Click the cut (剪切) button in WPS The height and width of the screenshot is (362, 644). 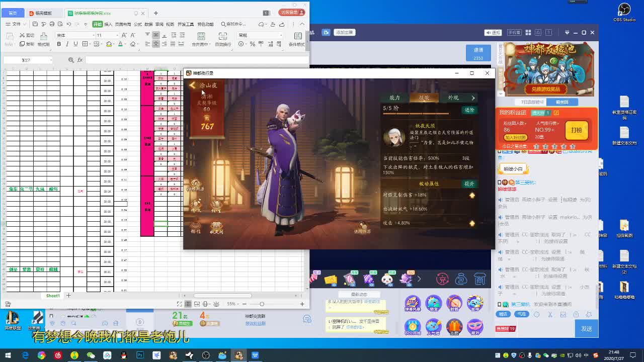27,35
